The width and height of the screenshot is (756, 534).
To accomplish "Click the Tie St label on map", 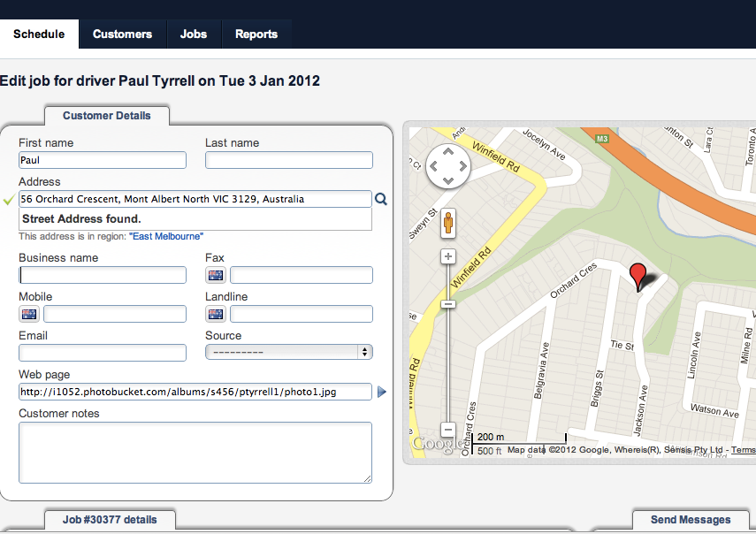I will pyautogui.click(x=622, y=345).
